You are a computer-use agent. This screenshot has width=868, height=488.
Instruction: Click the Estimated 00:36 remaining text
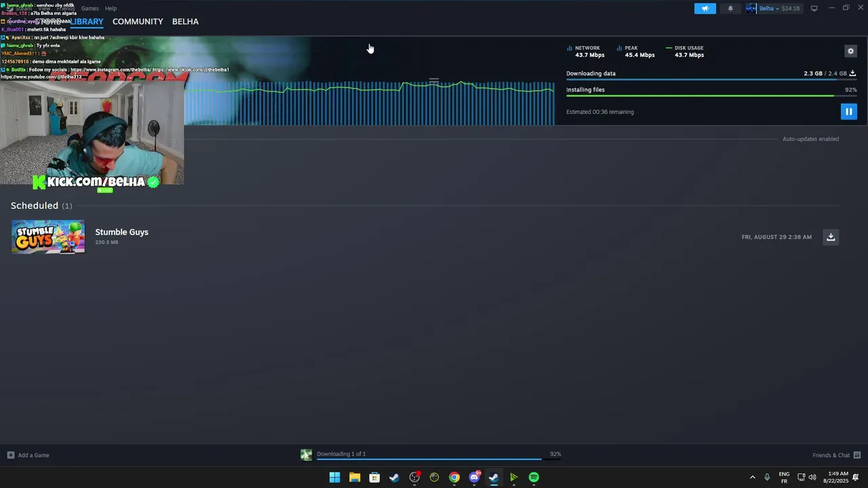click(600, 112)
